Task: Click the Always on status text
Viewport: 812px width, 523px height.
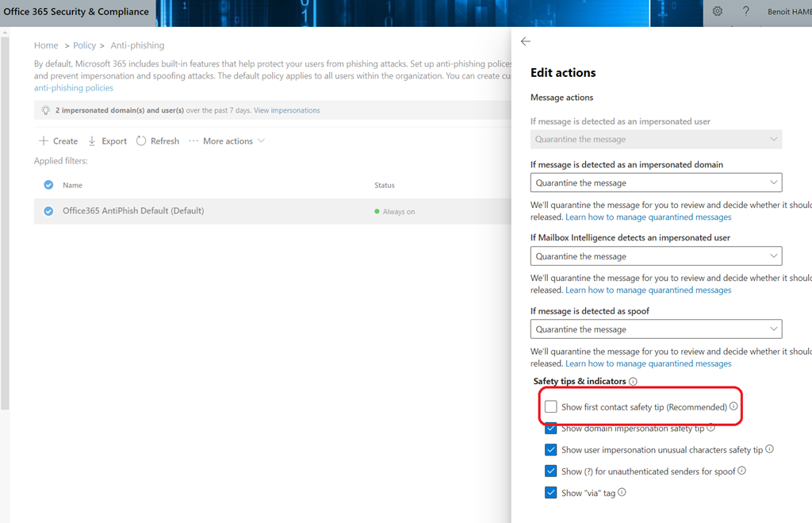Action: click(399, 211)
